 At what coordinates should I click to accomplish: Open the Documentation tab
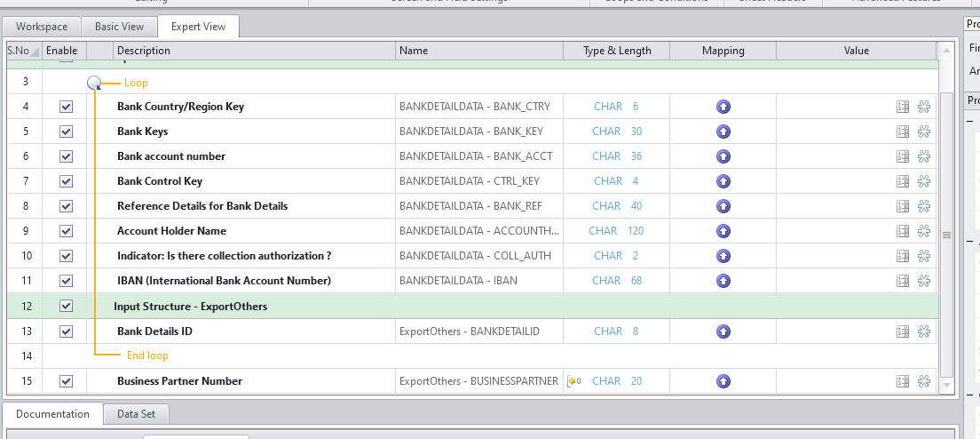click(x=52, y=414)
